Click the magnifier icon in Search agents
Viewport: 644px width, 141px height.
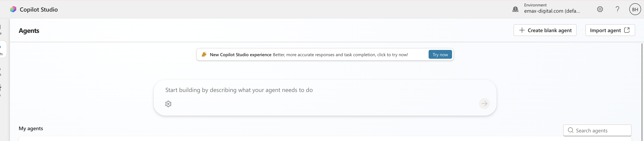tap(571, 130)
